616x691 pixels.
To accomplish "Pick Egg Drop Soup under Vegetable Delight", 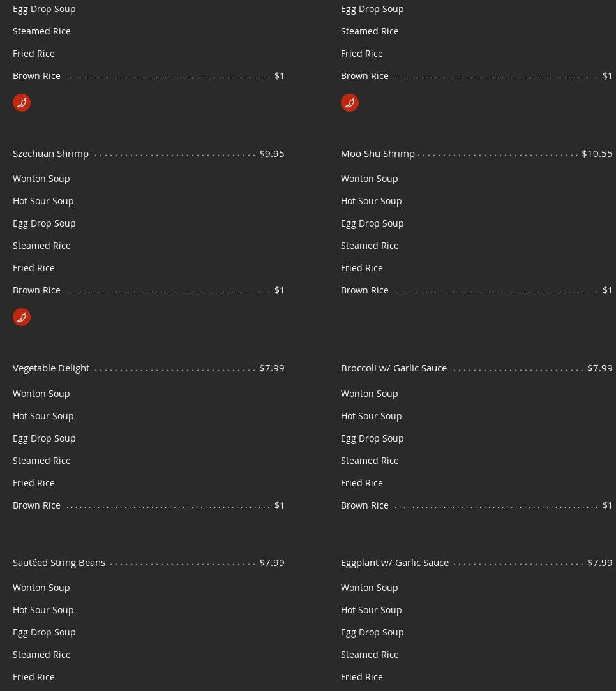I will [44, 438].
